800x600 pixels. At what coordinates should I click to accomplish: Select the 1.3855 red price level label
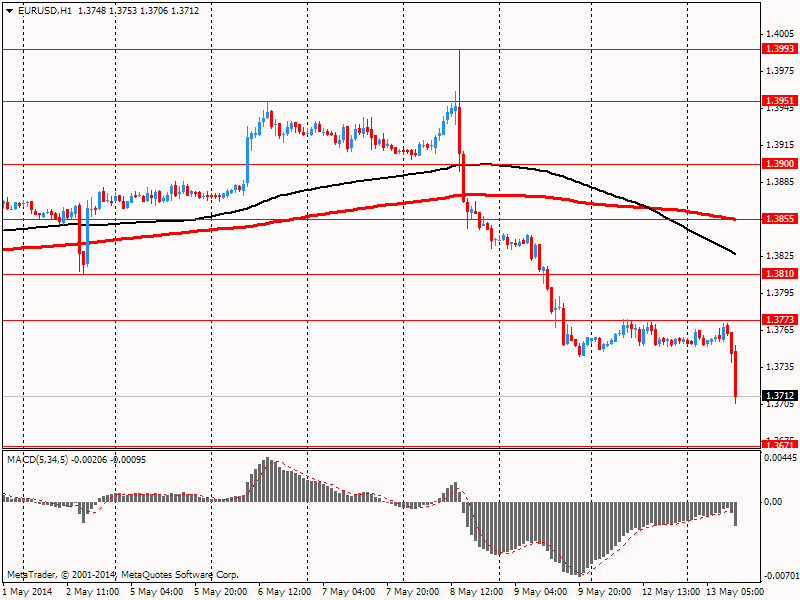coord(779,218)
